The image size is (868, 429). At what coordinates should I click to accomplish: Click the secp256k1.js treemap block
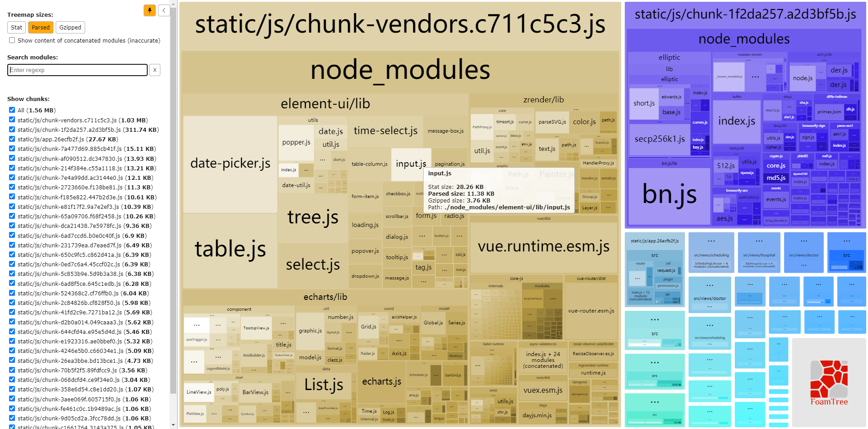coord(660,140)
